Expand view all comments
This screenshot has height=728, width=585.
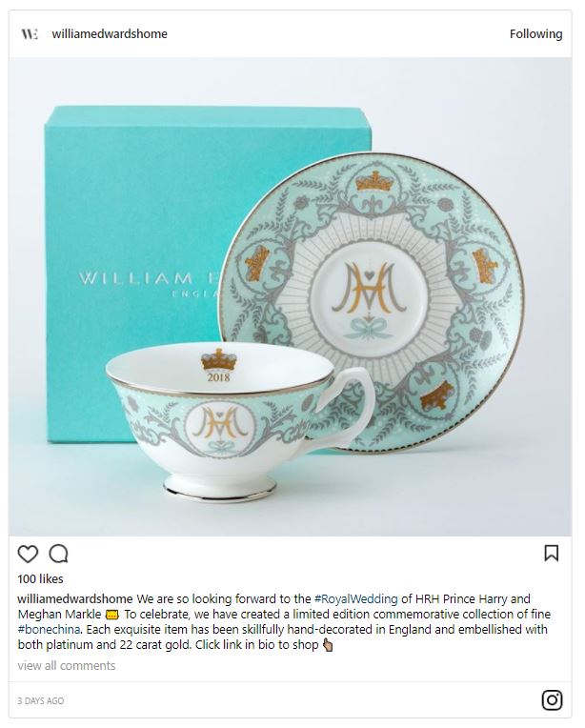click(67, 665)
